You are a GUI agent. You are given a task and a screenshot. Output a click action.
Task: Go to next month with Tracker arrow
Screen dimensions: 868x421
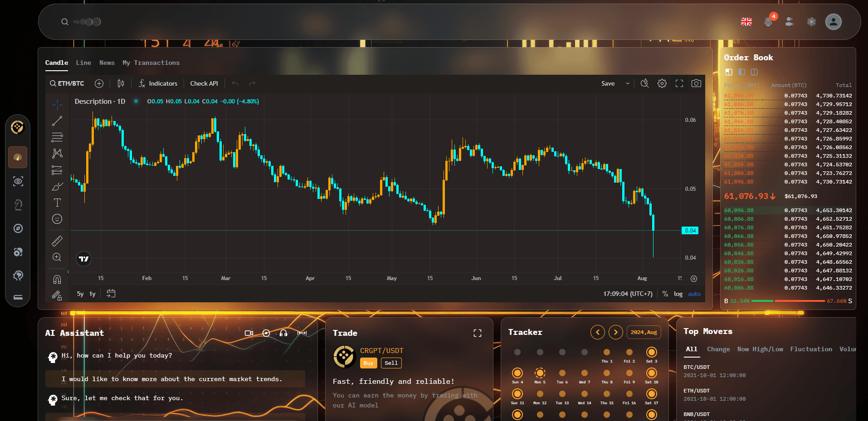pos(615,332)
